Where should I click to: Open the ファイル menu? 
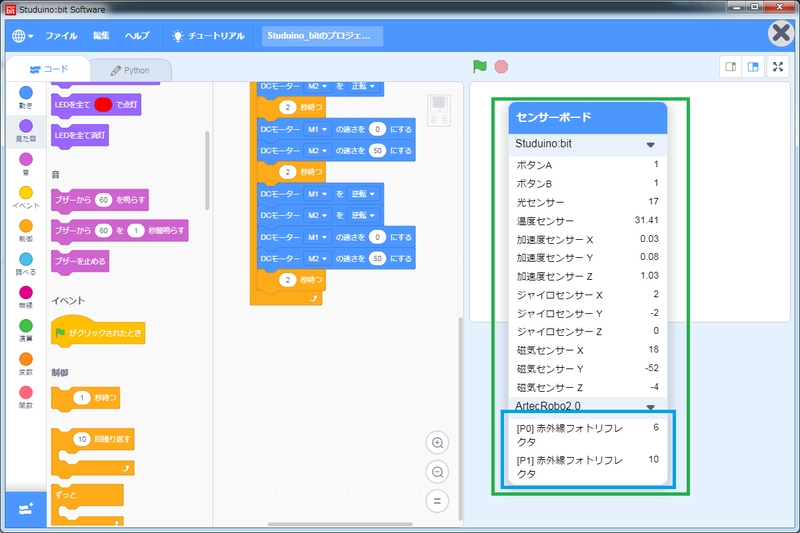tap(61, 36)
